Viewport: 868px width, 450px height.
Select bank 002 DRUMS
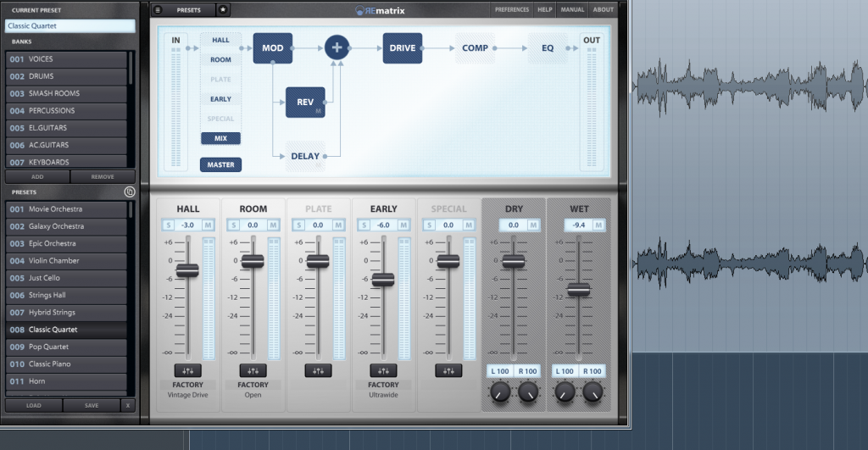click(66, 75)
